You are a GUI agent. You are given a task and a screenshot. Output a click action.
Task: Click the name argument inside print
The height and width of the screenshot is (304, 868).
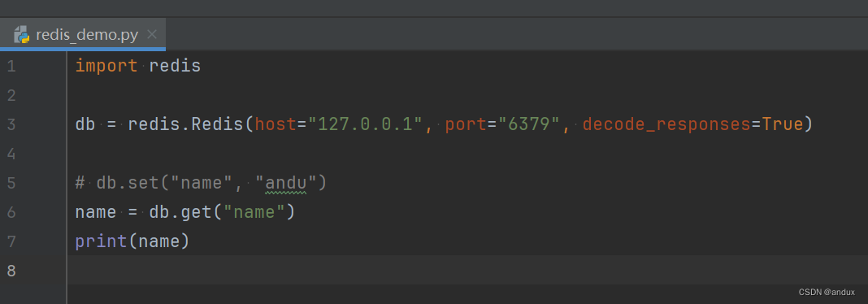158,242
